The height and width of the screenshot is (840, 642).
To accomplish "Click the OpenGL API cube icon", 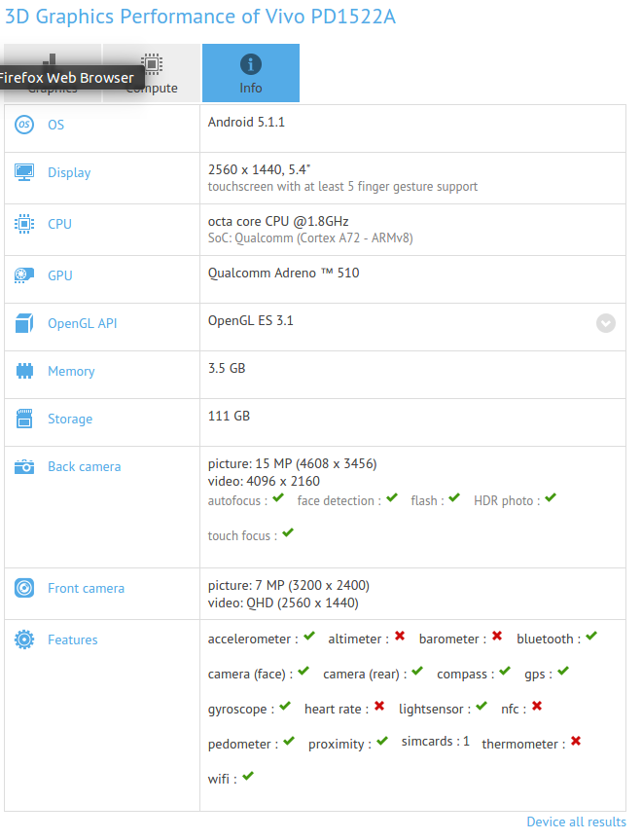I will click(24, 323).
